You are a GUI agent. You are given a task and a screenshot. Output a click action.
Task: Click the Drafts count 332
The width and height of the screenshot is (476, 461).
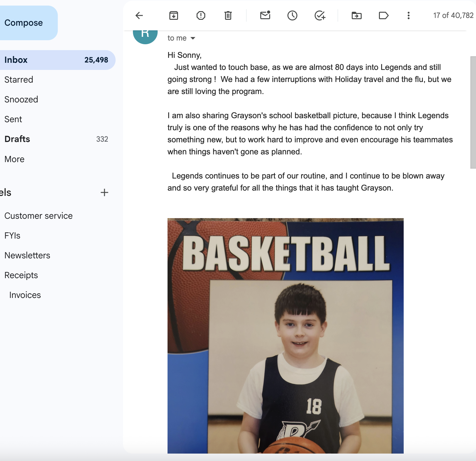pyautogui.click(x=102, y=139)
